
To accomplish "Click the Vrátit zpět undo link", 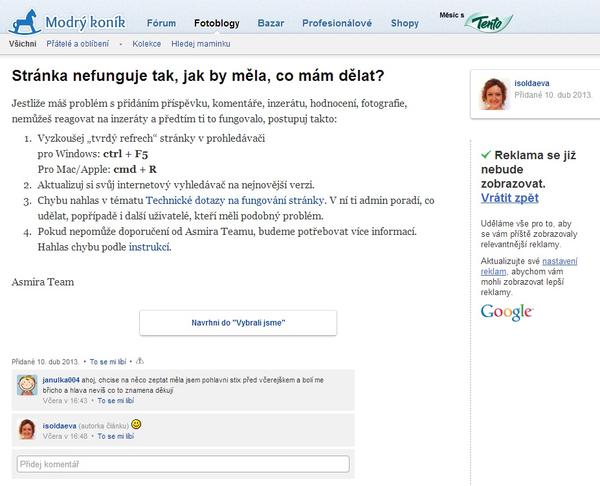I will click(x=503, y=199).
